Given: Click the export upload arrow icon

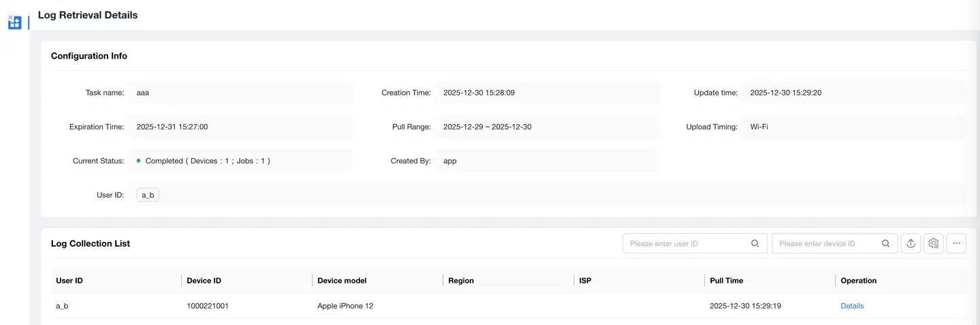Looking at the screenshot, I should coord(911,243).
